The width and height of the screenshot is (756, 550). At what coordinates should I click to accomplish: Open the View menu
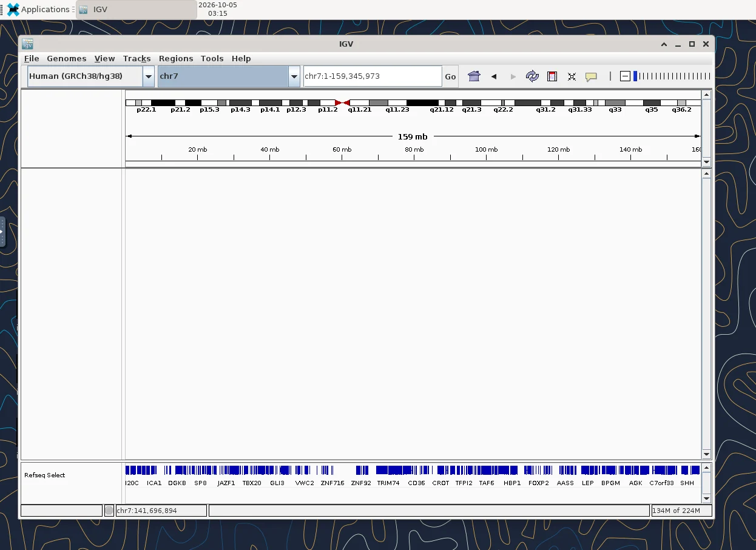(104, 59)
